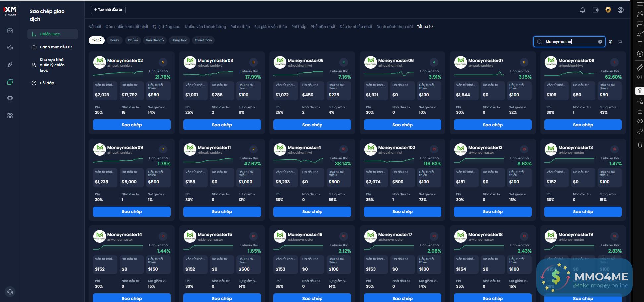This screenshot has height=302, width=644.
Task: Toggle the magnet snap mode
Action: 640,91
